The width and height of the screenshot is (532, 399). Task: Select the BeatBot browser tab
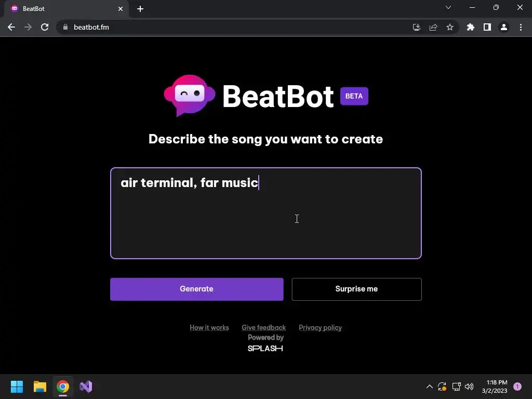[x=66, y=9]
